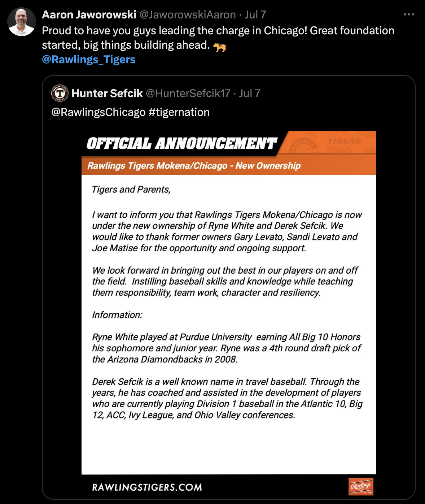Open the three-dot more options menu
Viewport: 425px width, 504px height.
409,14
